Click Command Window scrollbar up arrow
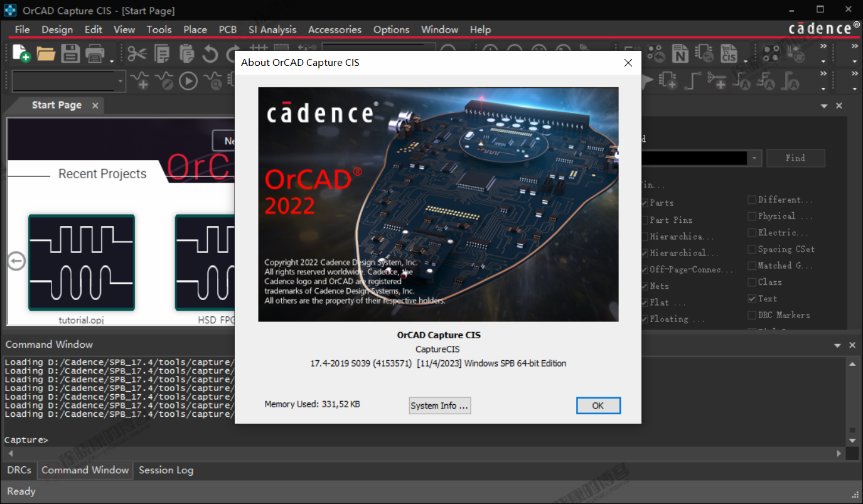The image size is (863, 504). click(852, 363)
